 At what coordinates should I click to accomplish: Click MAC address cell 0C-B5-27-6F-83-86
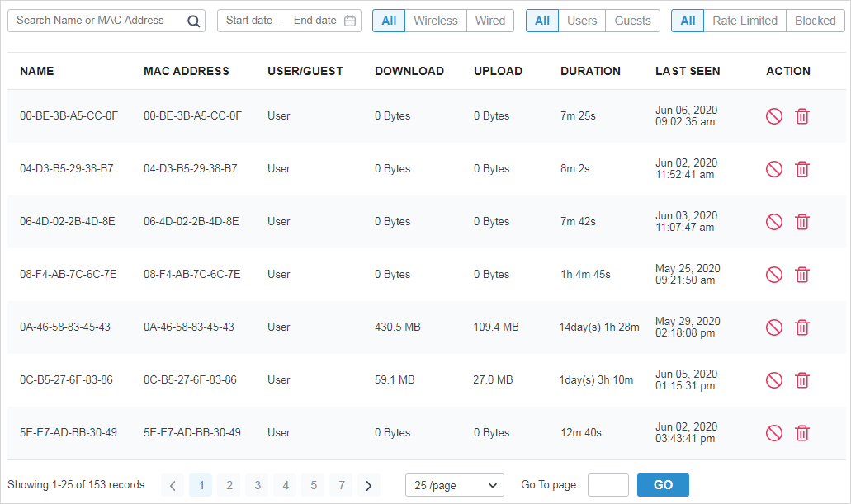click(190, 379)
